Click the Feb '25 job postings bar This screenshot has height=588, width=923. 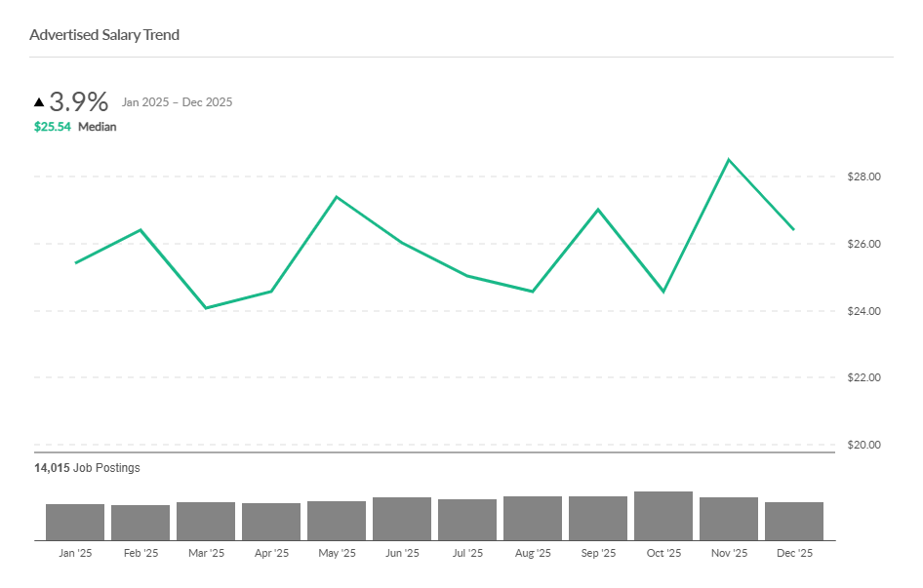point(140,523)
